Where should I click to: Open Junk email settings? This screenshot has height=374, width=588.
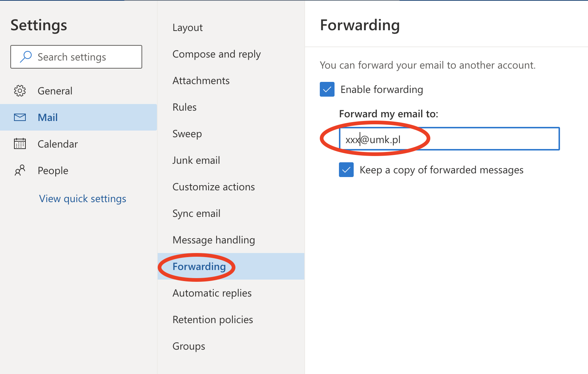[196, 160]
